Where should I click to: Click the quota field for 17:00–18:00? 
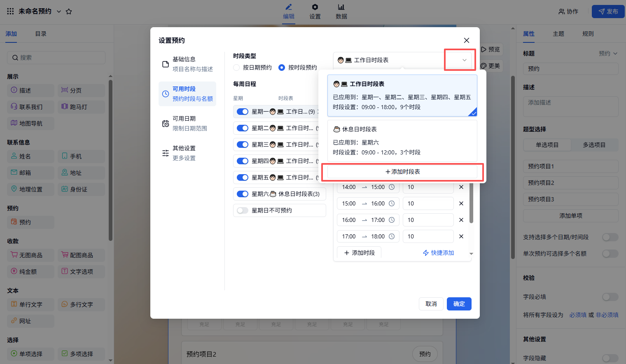point(428,236)
